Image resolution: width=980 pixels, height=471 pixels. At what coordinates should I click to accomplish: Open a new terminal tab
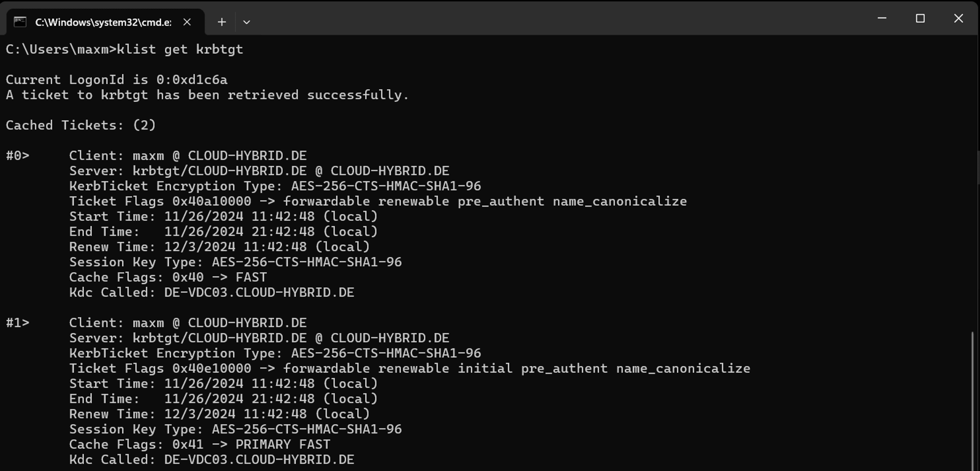[221, 22]
